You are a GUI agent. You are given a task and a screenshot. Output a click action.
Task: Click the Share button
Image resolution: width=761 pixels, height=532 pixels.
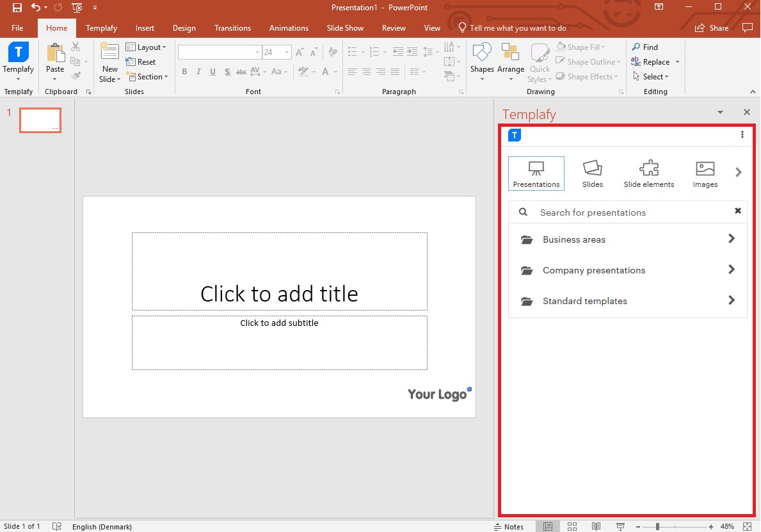click(712, 28)
